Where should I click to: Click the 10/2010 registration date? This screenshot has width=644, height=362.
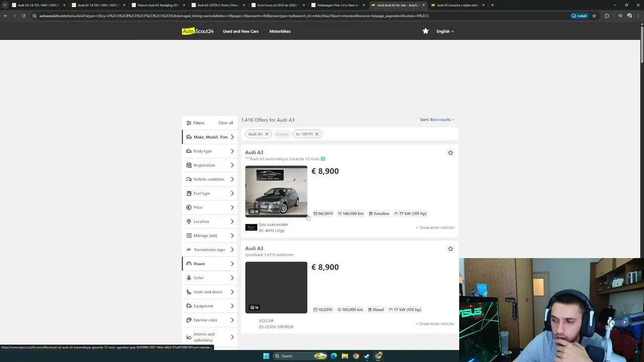[323, 310]
